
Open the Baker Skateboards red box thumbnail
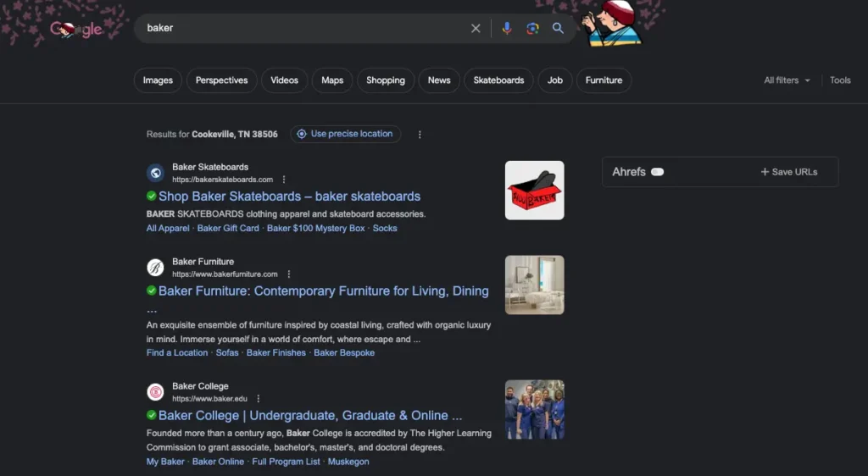click(535, 191)
